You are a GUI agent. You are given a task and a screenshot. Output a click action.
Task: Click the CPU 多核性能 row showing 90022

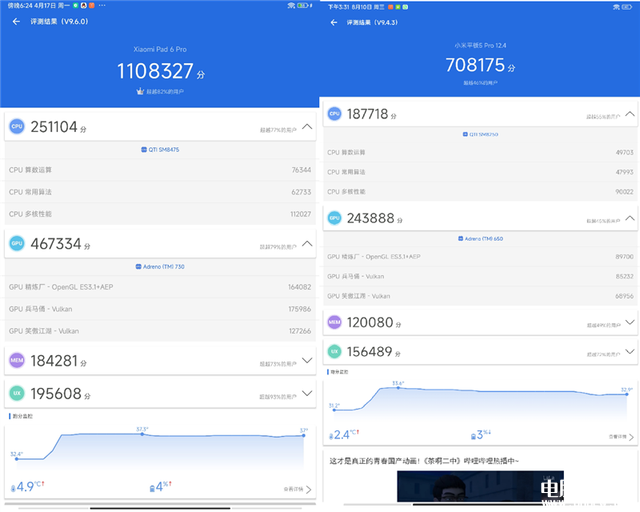[x=480, y=191]
